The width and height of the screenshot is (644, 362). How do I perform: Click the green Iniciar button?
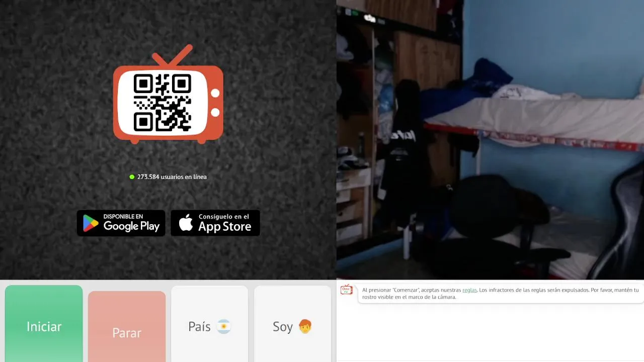pyautogui.click(x=44, y=324)
